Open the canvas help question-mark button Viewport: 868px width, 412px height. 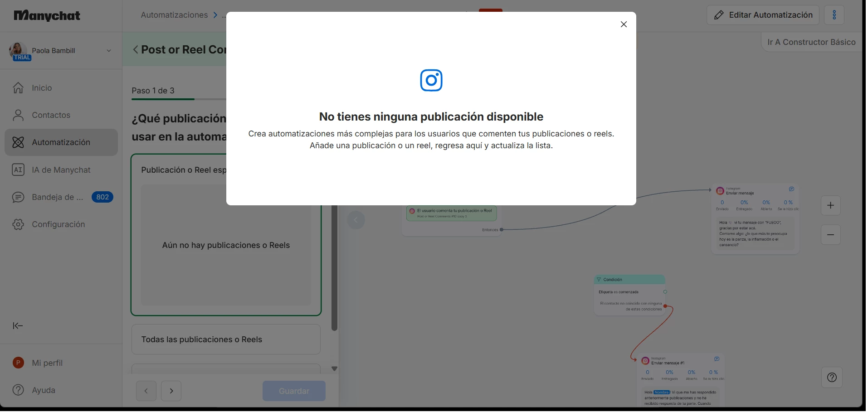tap(832, 378)
